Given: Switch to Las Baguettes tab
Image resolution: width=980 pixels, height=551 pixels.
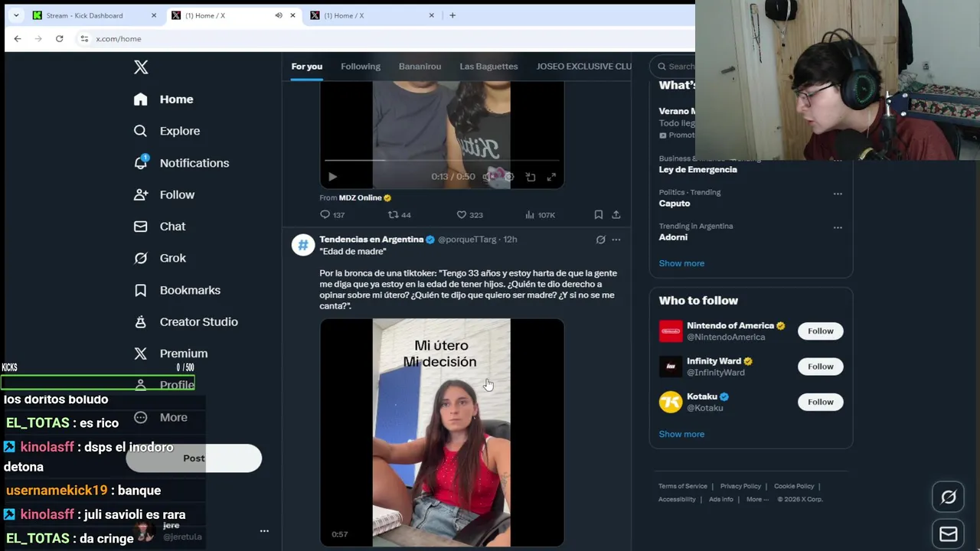Looking at the screenshot, I should tap(488, 67).
